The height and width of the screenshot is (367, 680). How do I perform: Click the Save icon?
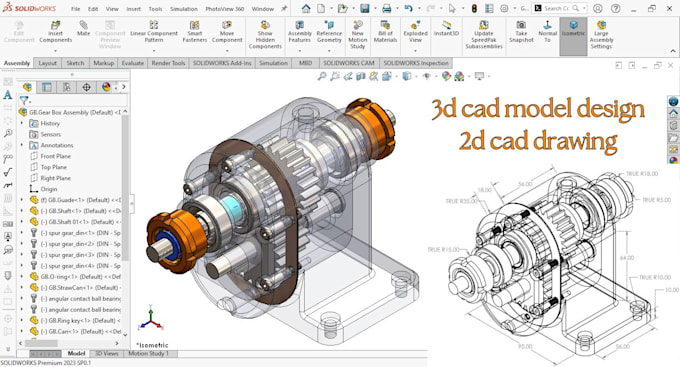(365, 8)
